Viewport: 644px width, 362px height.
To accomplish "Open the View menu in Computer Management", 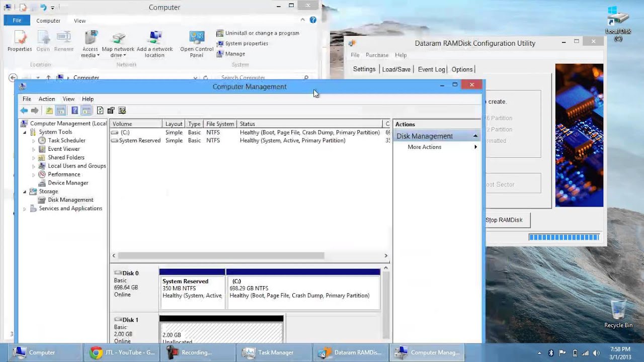I will click(x=68, y=99).
